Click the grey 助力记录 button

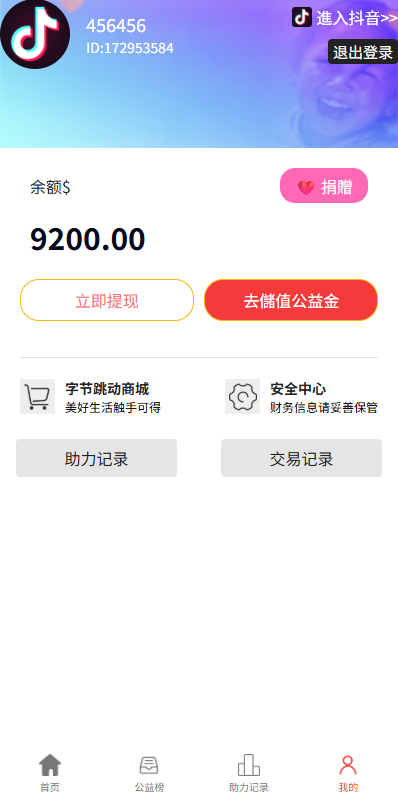click(x=97, y=458)
